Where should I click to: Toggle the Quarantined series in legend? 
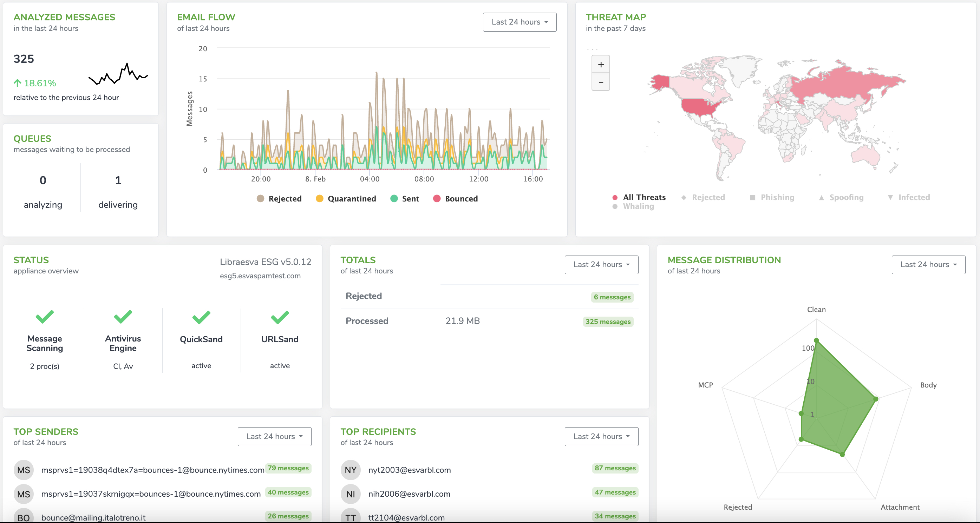351,199
